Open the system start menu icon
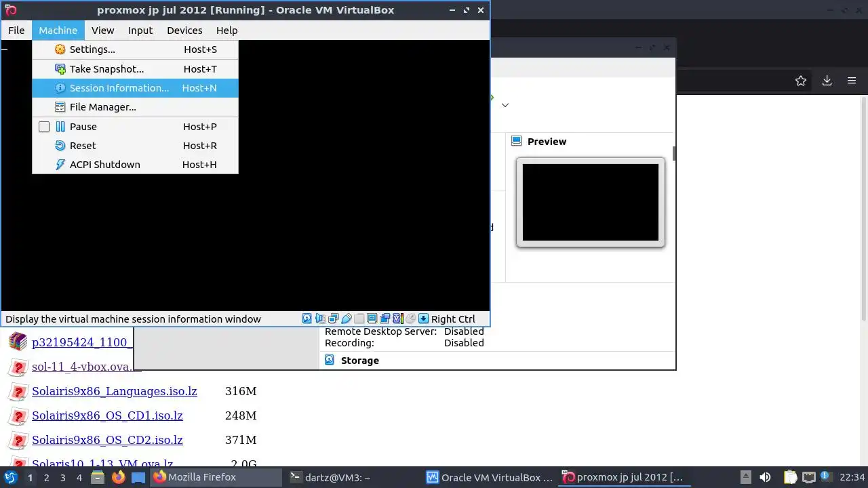 tap(11, 477)
